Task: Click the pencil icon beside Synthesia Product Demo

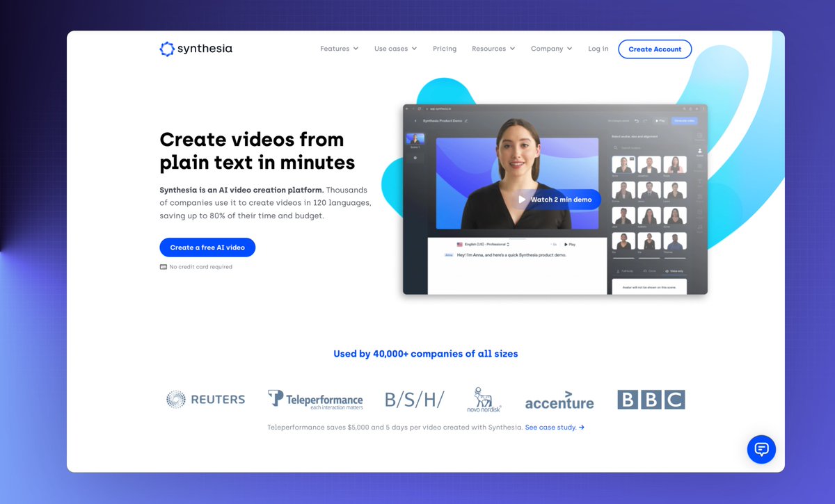Action: coord(466,121)
